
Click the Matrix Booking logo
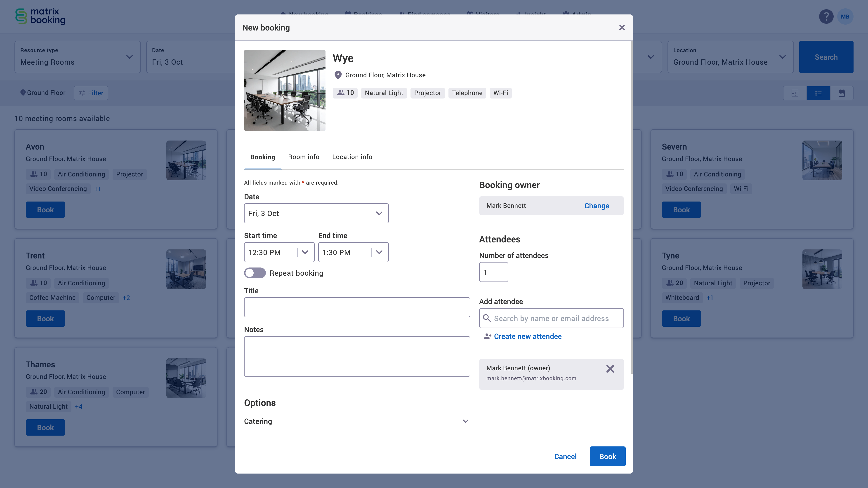pos(40,16)
